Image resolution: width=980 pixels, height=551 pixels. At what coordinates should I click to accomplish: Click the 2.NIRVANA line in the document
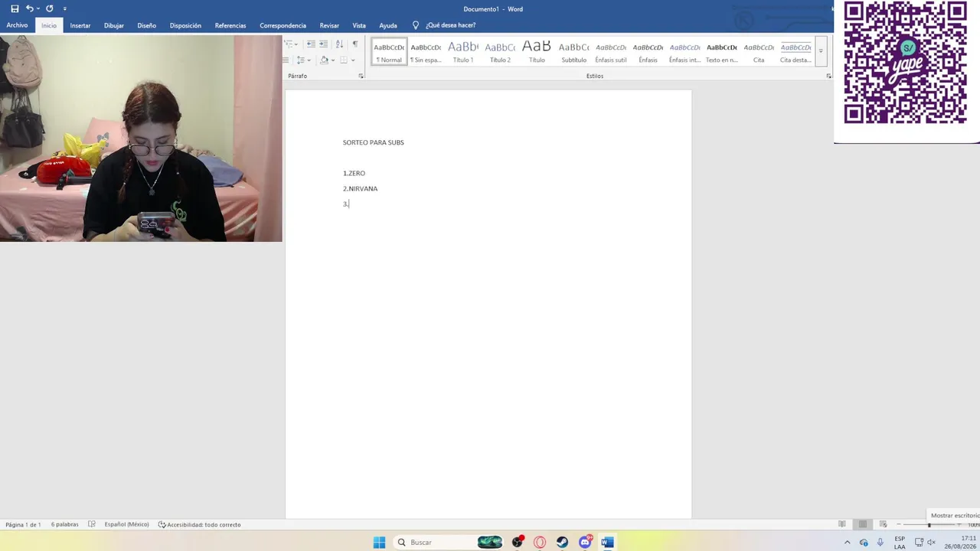[x=360, y=188]
